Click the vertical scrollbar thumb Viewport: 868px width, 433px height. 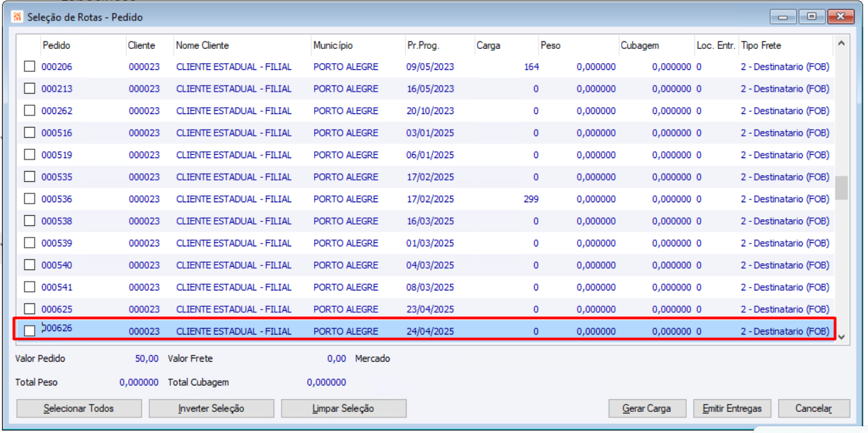point(842,188)
